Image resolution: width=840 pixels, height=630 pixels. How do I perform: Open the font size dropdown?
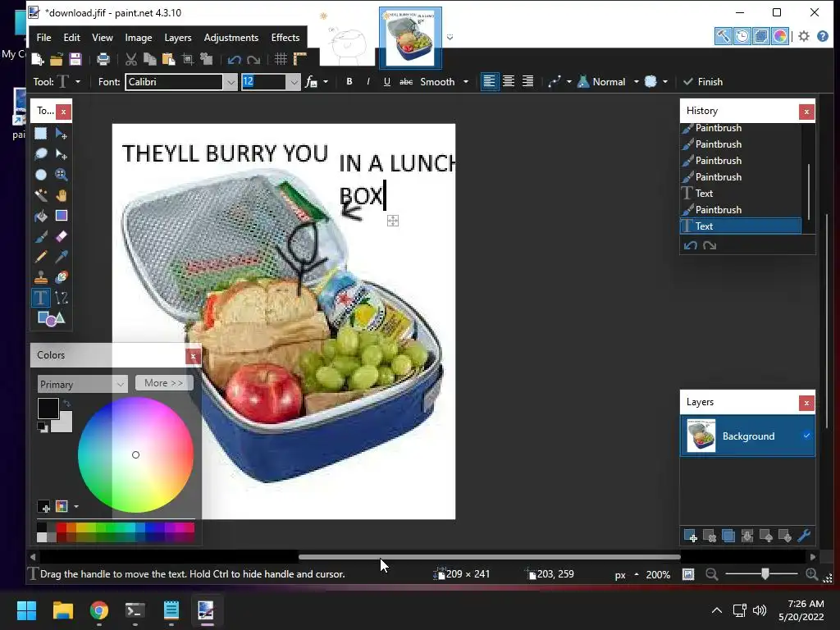pyautogui.click(x=294, y=82)
